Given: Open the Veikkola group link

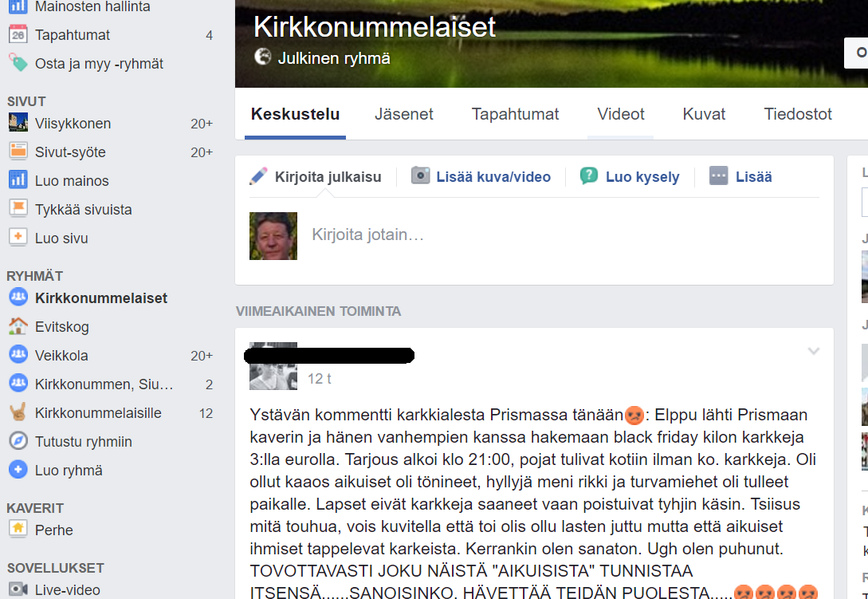Looking at the screenshot, I should tap(61, 355).
